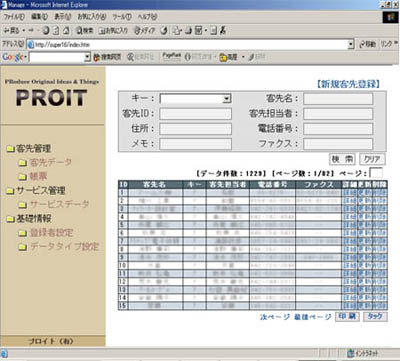Open the ファイル(F) menu

pos(14,16)
